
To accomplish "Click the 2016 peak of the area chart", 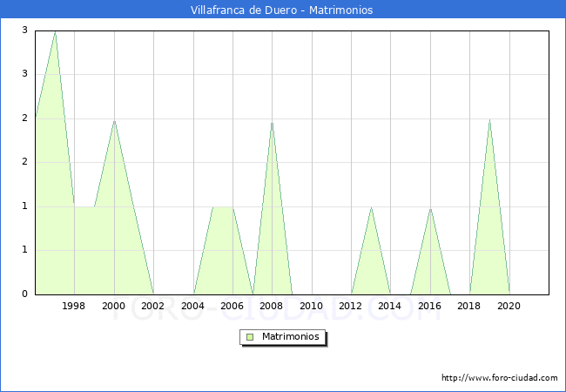I will point(430,209).
